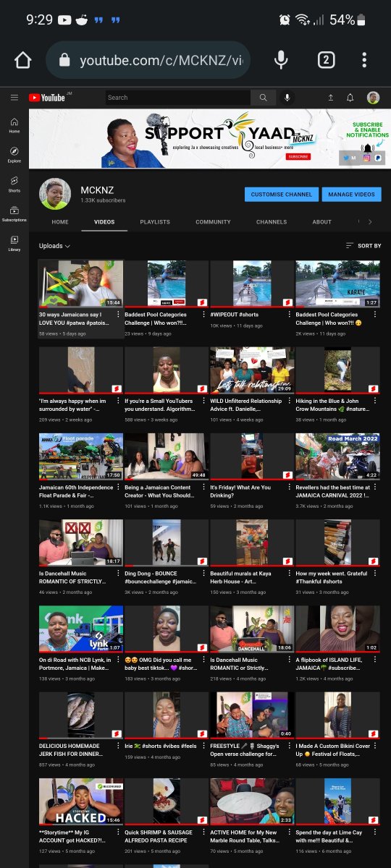Click the red SUBSCRIBE button on the banner
The image size is (391, 868).
pos(298,156)
